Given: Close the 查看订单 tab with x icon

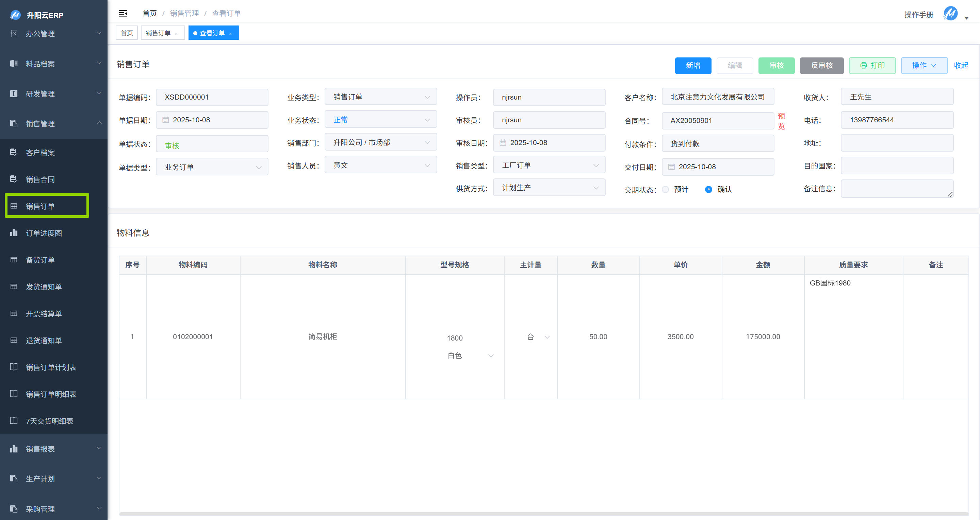Looking at the screenshot, I should (231, 34).
